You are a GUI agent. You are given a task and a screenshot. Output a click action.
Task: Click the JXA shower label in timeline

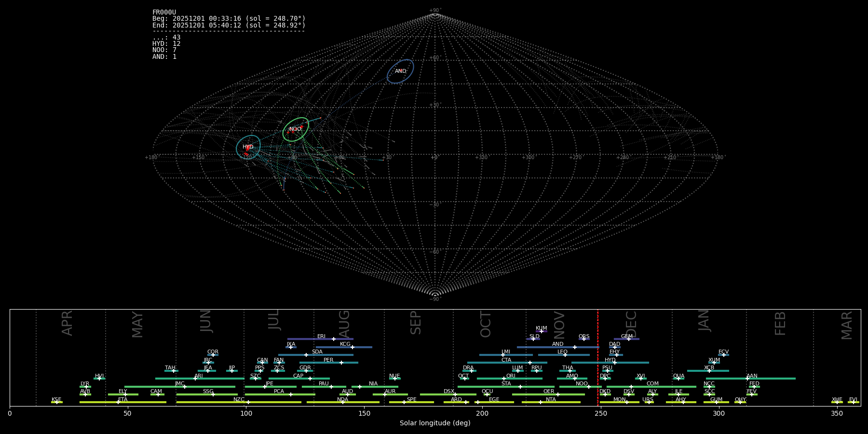point(291,344)
